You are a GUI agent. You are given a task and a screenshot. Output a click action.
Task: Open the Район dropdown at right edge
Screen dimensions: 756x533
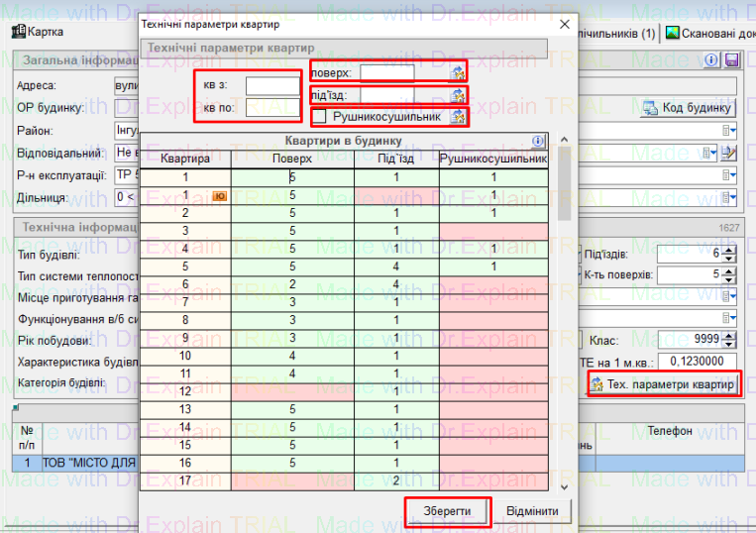point(730,130)
